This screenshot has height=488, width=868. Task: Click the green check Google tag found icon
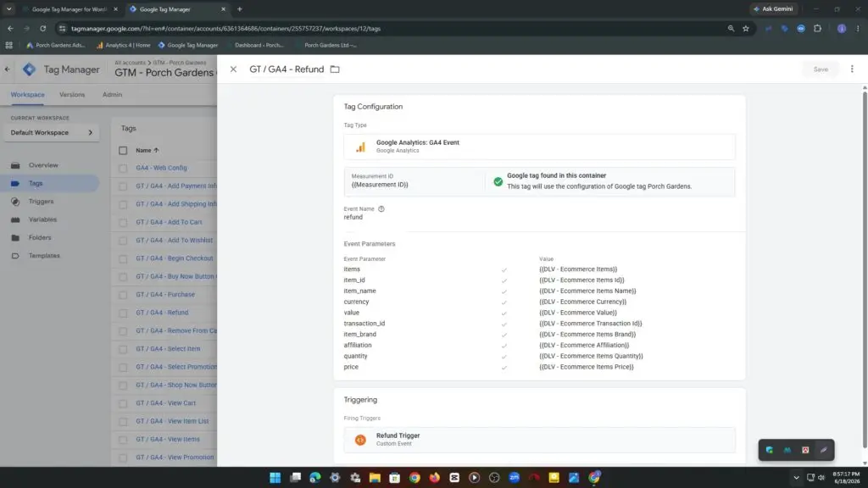tap(498, 181)
